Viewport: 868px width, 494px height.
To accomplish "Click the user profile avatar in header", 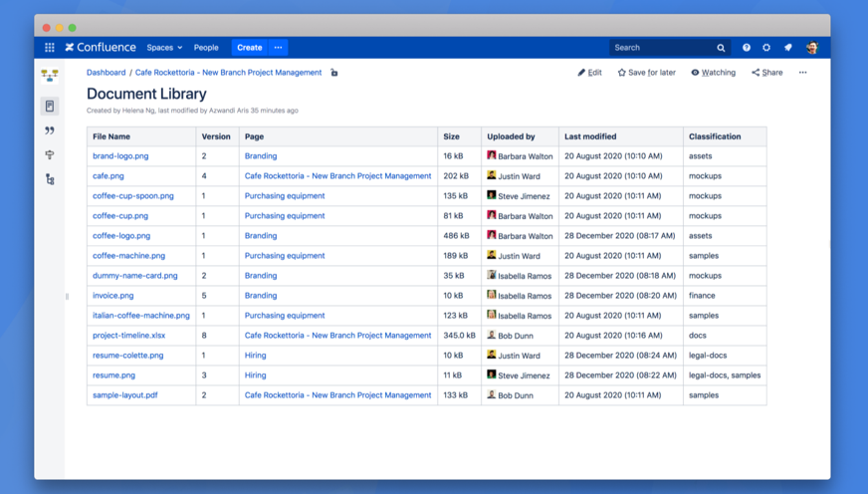I will click(812, 48).
